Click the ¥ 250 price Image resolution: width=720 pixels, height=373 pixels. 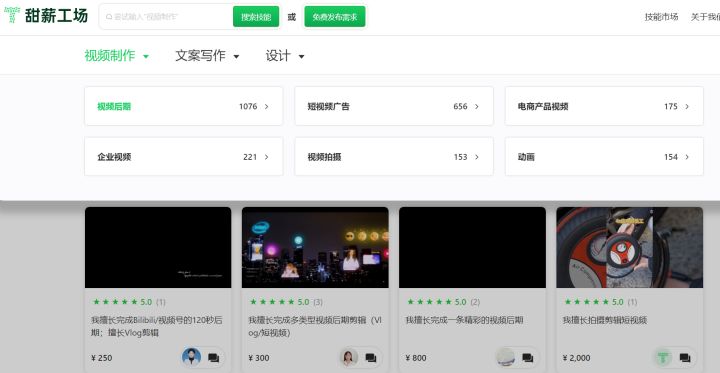coord(102,358)
